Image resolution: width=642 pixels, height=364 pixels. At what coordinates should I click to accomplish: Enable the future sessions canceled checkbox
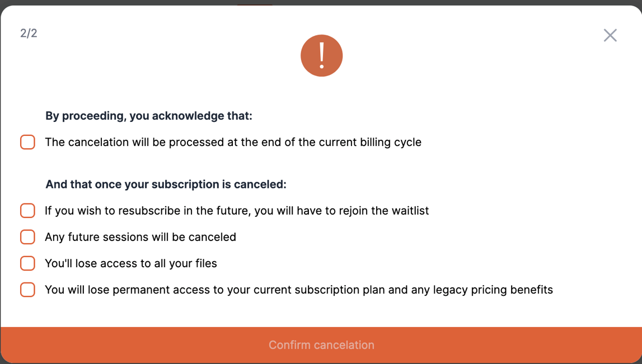coord(27,237)
